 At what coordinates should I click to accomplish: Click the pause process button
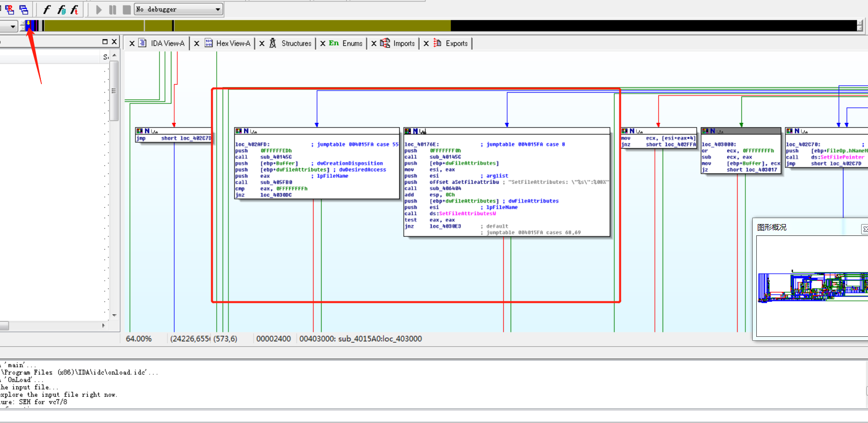pyautogui.click(x=112, y=9)
